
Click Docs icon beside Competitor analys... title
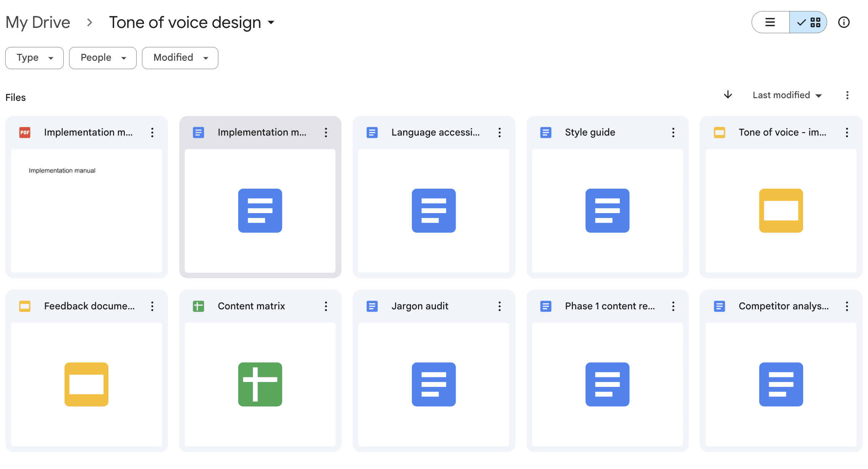(x=720, y=306)
